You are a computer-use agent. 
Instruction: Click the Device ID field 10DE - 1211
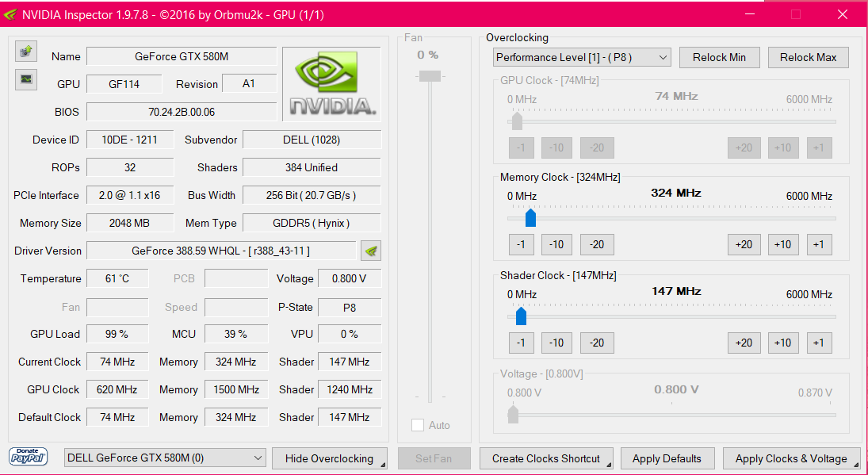coord(129,140)
